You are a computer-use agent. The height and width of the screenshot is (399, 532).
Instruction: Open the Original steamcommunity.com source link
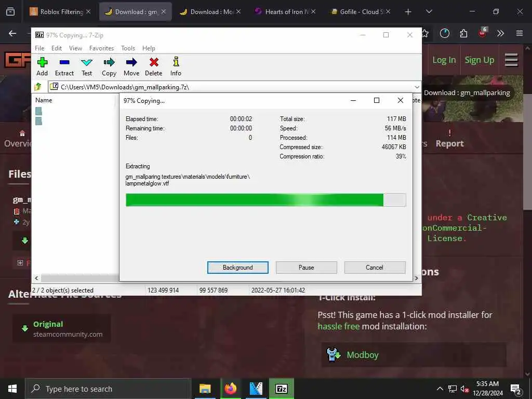coord(62,328)
